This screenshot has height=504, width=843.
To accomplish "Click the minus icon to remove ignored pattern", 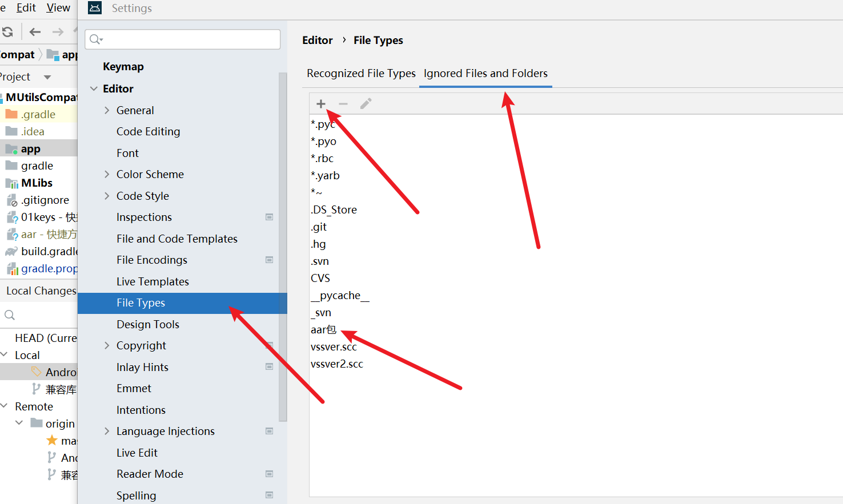I will pos(343,104).
